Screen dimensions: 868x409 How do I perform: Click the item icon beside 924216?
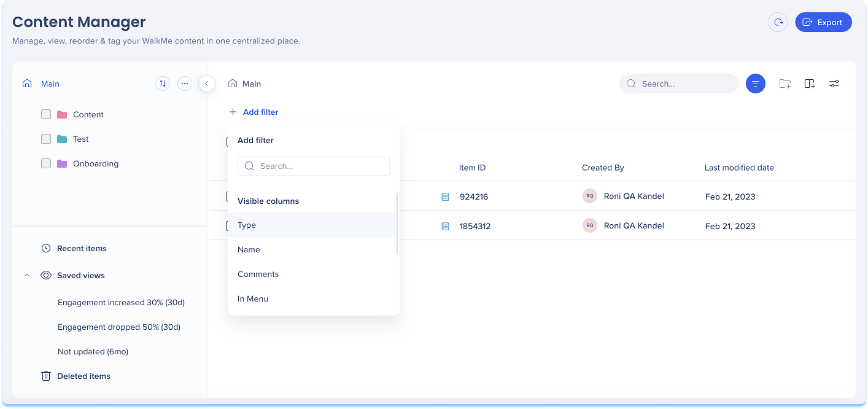pyautogui.click(x=446, y=197)
